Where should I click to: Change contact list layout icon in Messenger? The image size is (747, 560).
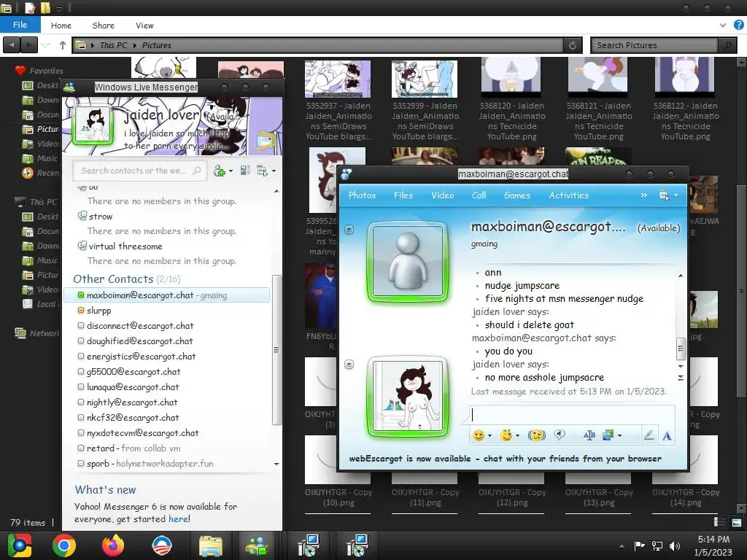coord(245,171)
